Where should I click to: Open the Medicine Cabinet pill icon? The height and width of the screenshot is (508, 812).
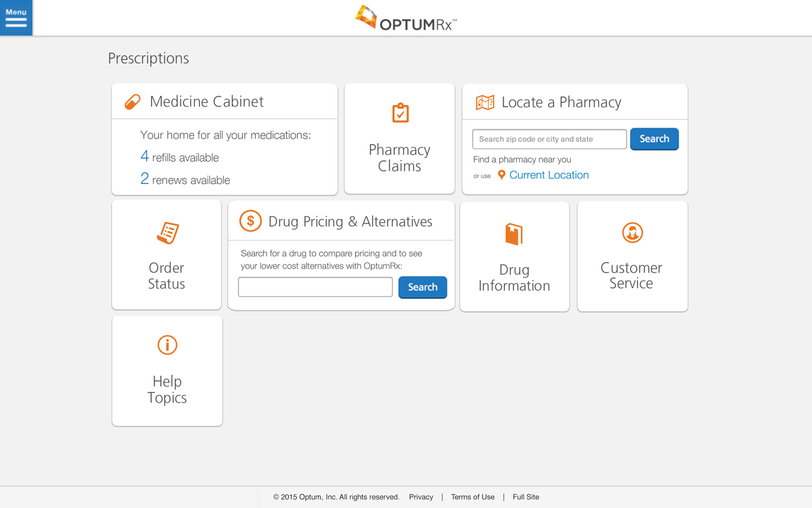coord(131,101)
